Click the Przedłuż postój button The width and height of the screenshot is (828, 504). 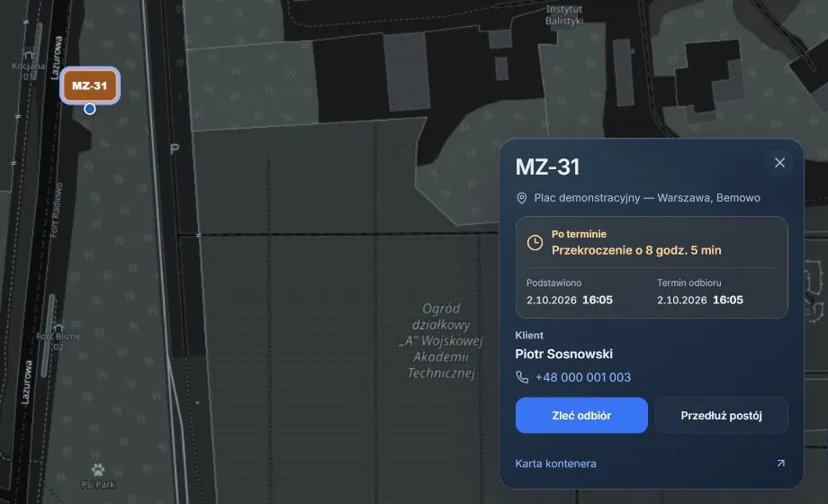[721, 415]
